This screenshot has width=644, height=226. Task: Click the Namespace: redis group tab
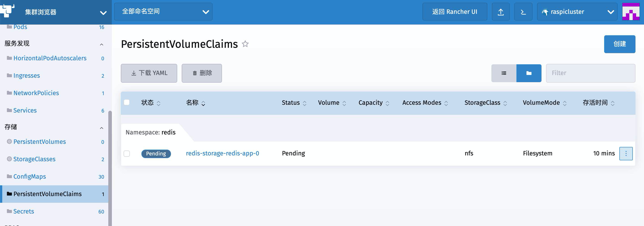point(151,132)
